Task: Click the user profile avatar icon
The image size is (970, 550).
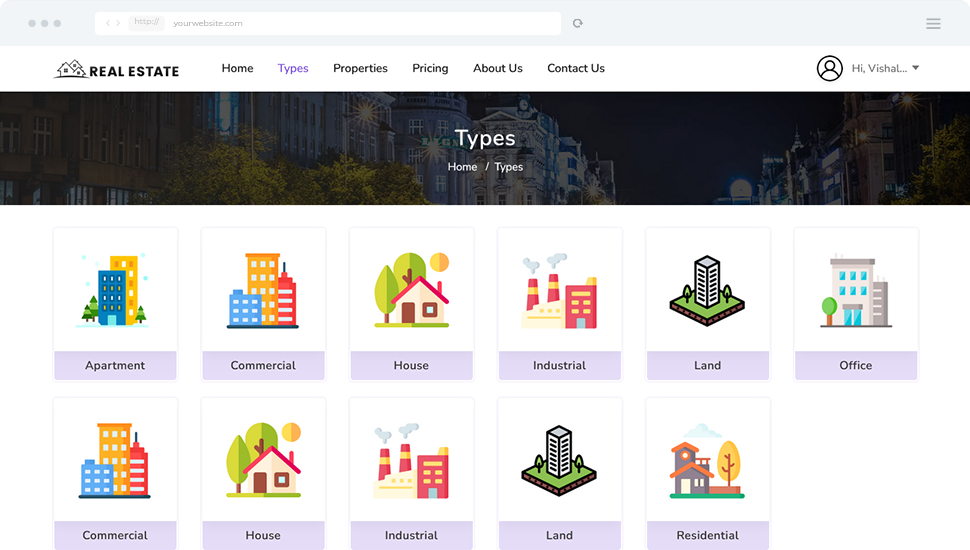Action: [x=829, y=68]
